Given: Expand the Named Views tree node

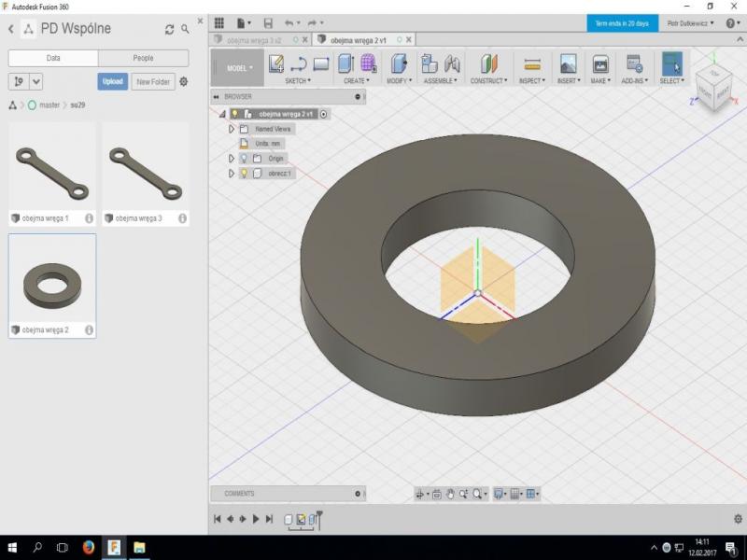Looking at the screenshot, I should point(232,129).
